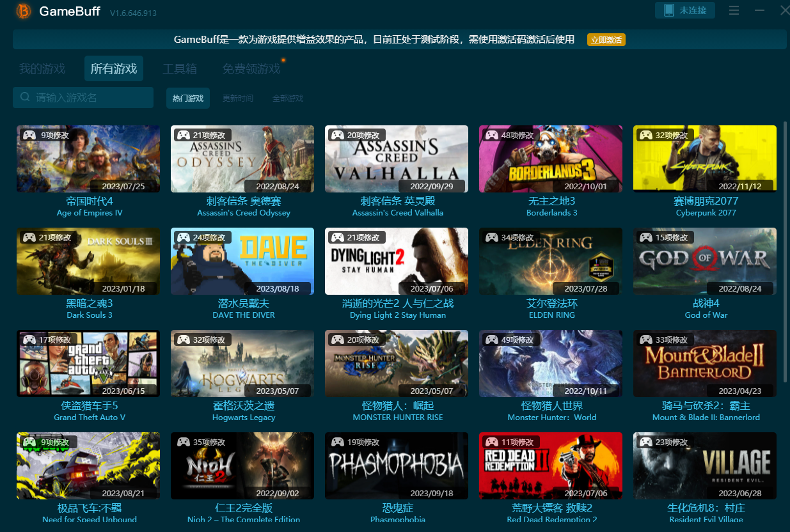Open Assassin's Creed Valhalla cover image
The width and height of the screenshot is (790, 532).
397,159
